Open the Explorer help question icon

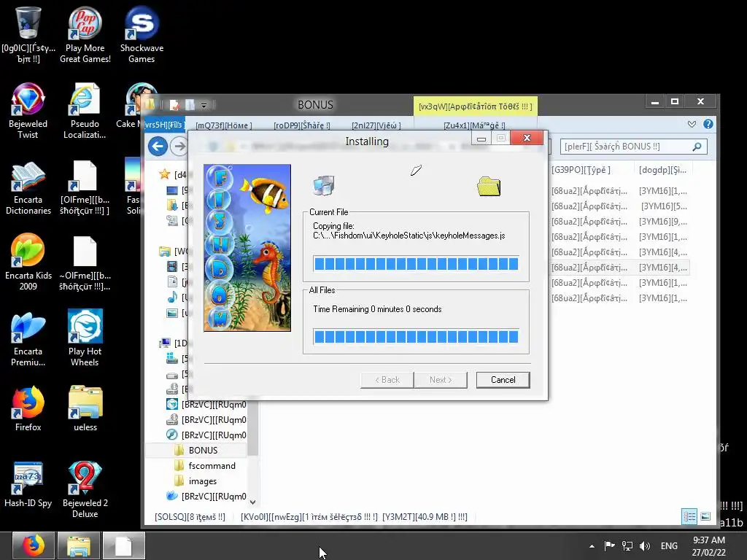[x=708, y=124]
